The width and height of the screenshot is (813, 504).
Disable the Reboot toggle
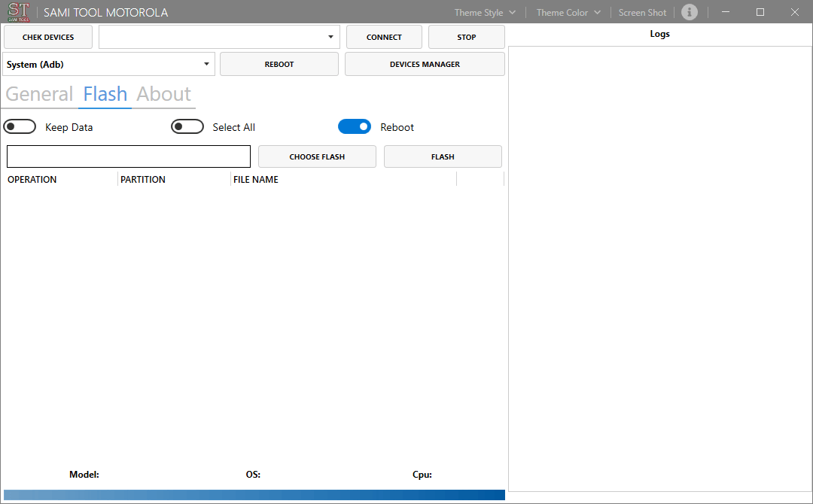click(355, 126)
